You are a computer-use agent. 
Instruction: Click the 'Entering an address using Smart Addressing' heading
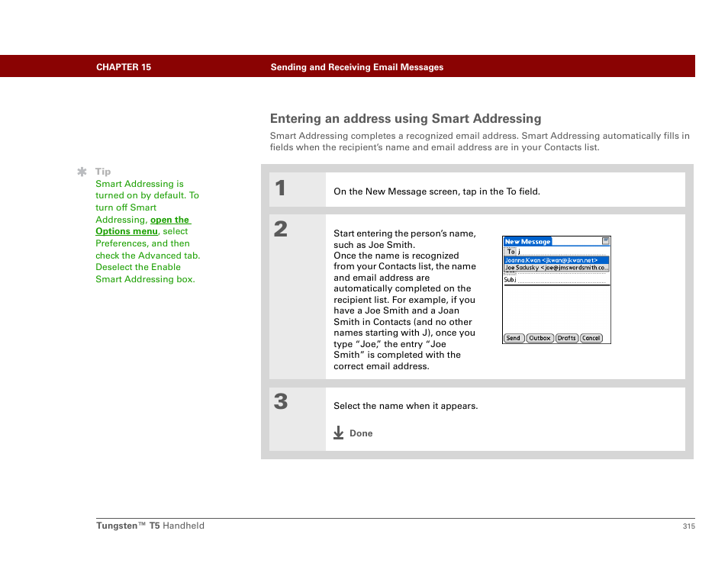click(x=406, y=119)
